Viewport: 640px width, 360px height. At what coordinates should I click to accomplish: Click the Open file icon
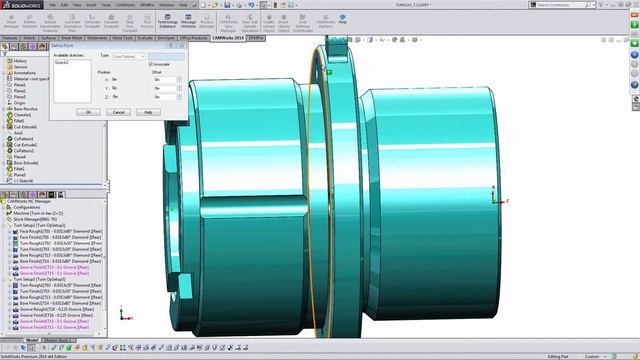[x=215, y=5]
